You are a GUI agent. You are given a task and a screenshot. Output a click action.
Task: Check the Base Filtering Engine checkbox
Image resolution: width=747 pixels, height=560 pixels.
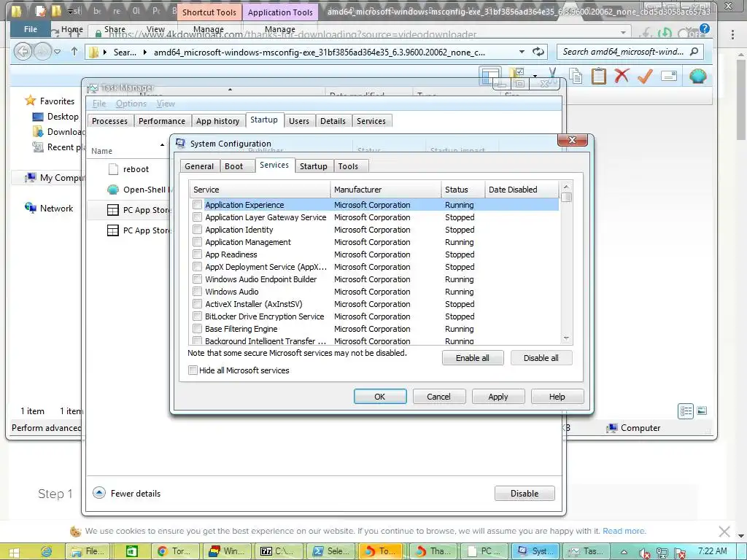pyautogui.click(x=197, y=329)
